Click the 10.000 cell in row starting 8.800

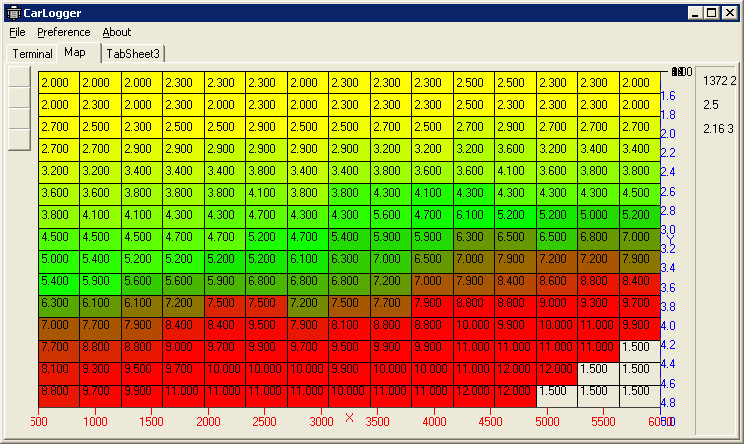(x=349, y=395)
